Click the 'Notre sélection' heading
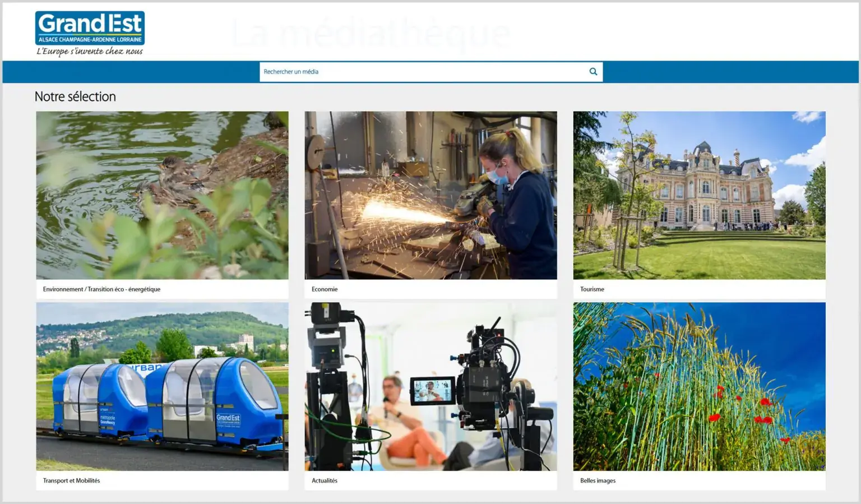861x504 pixels. coord(75,96)
